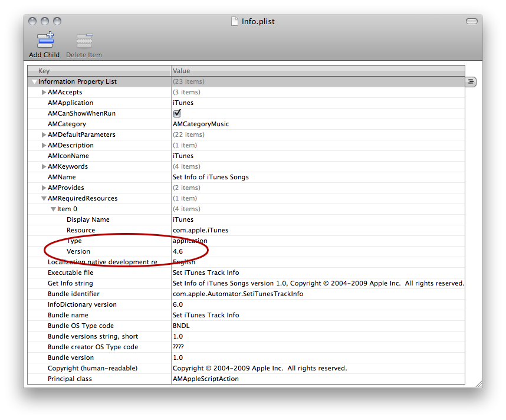506x420 pixels.
Task: Collapse the Item 0 entry
Action: tap(53, 209)
